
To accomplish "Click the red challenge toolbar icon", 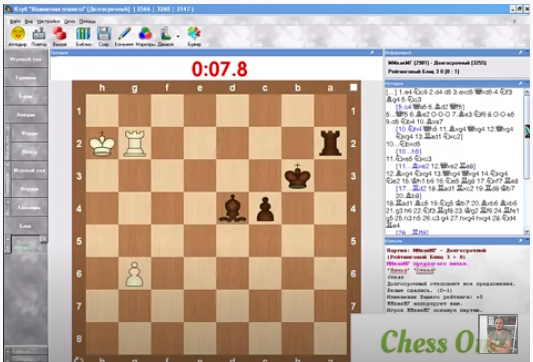I will pyautogui.click(x=59, y=34).
